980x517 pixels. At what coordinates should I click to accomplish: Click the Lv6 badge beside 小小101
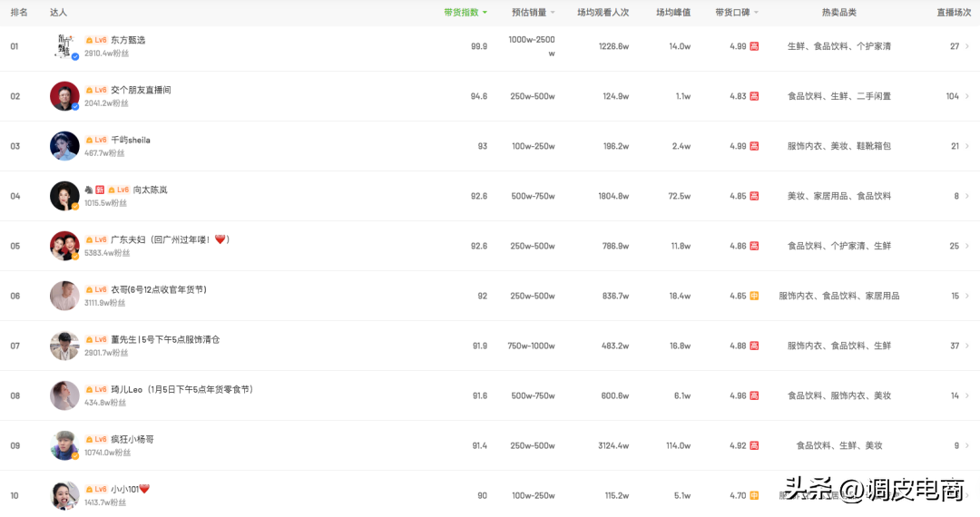pyautogui.click(x=96, y=490)
